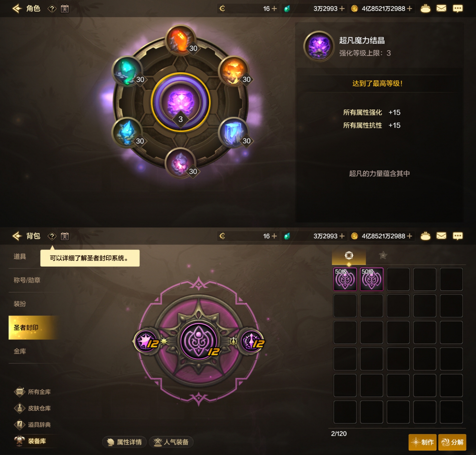Open the mail envelope icon in 角色 bar
The image size is (476, 455).
441,9
